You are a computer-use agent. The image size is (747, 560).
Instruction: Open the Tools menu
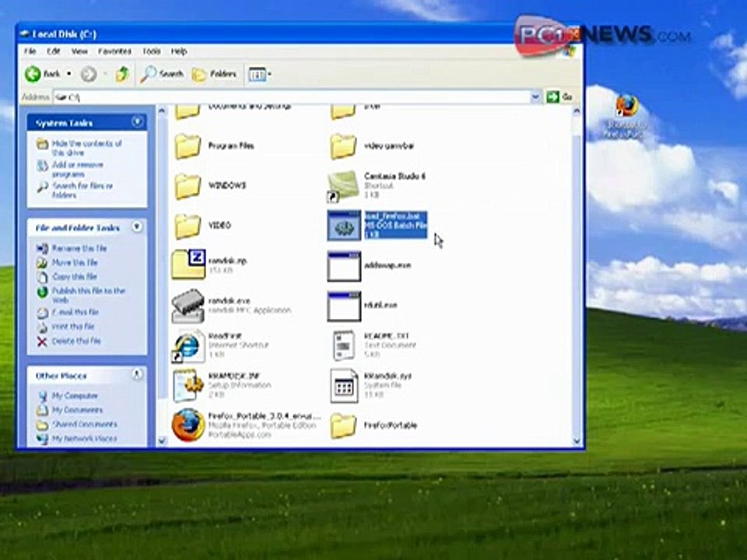[x=152, y=51]
